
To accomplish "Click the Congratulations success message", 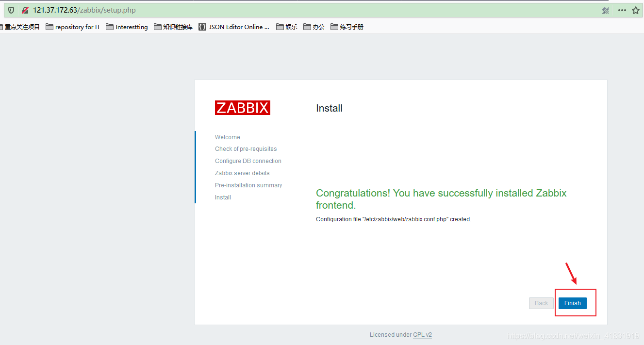I will coord(441,199).
